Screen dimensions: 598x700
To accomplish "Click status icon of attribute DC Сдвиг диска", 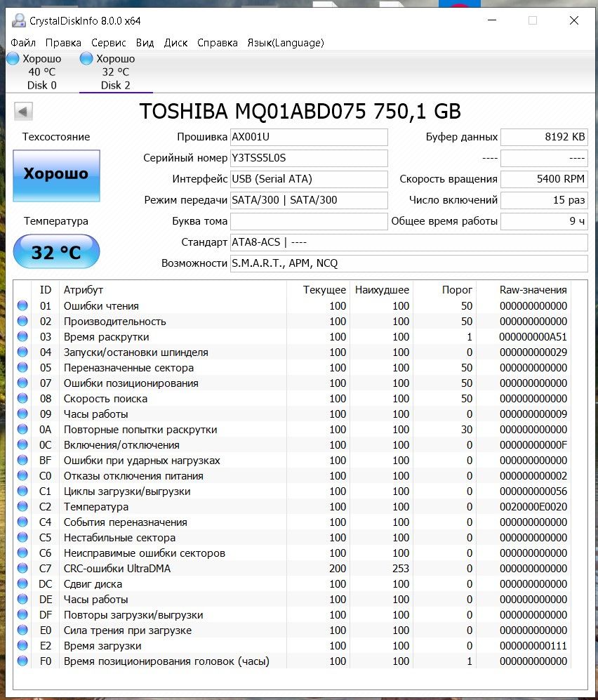I will [22, 584].
